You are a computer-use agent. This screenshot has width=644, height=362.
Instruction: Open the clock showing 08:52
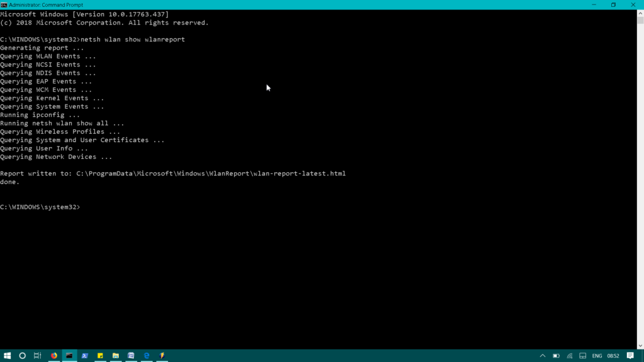[x=613, y=356]
